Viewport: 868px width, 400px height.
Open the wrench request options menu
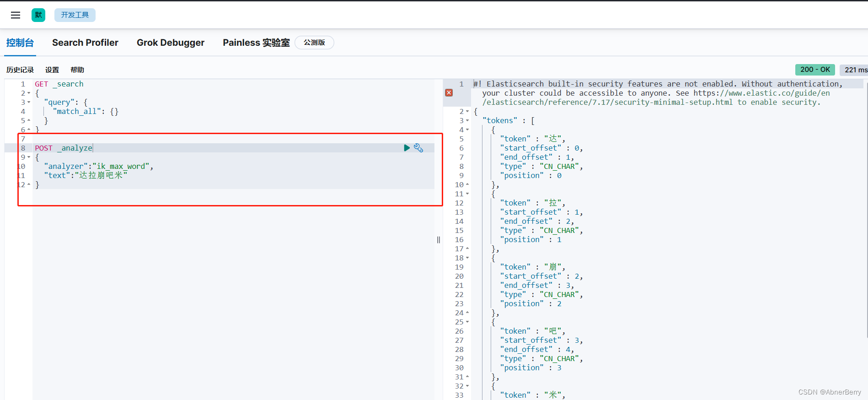[x=418, y=148]
